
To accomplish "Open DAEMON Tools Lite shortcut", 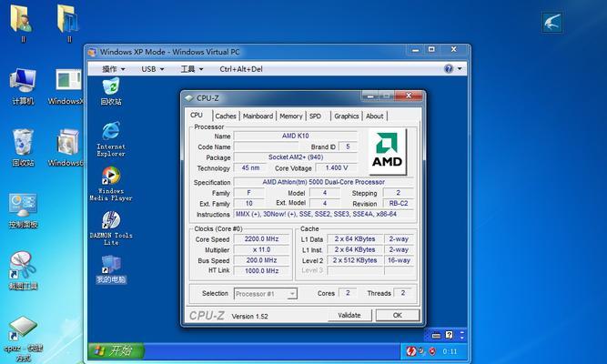I will (111, 228).
